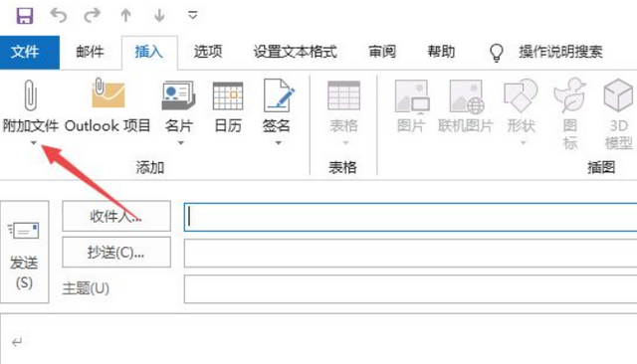Undo the last action
637x364 pixels.
pos(59,16)
